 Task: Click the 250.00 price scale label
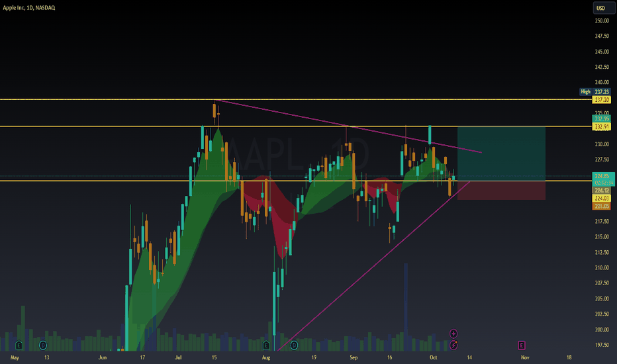click(x=602, y=21)
